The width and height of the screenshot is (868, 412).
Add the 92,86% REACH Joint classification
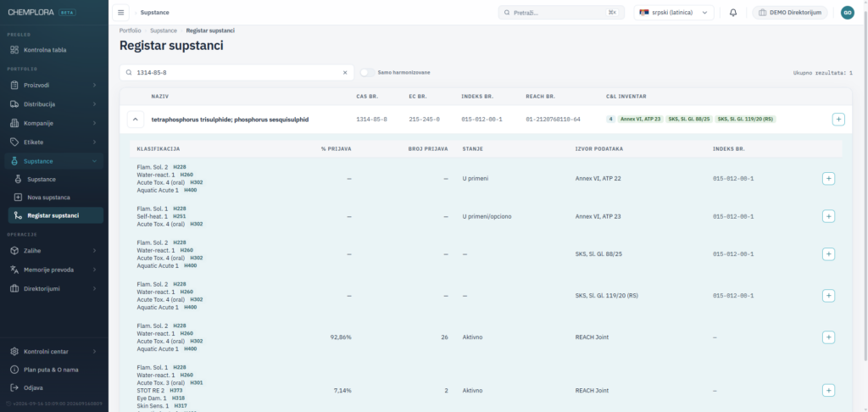828,337
